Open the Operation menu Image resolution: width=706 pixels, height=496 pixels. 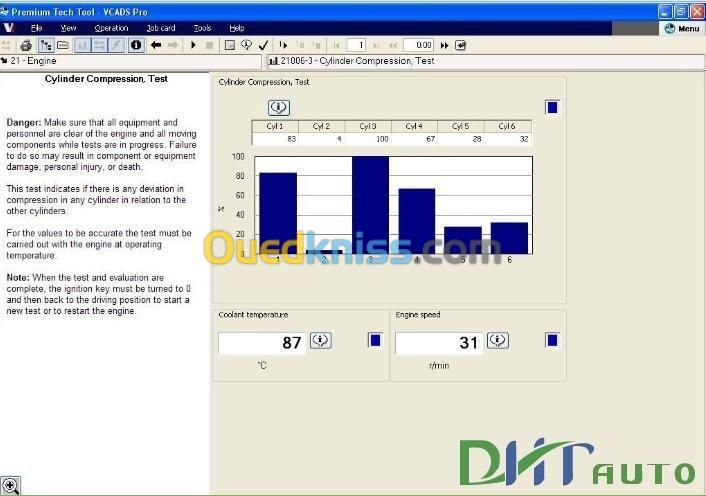click(x=111, y=28)
